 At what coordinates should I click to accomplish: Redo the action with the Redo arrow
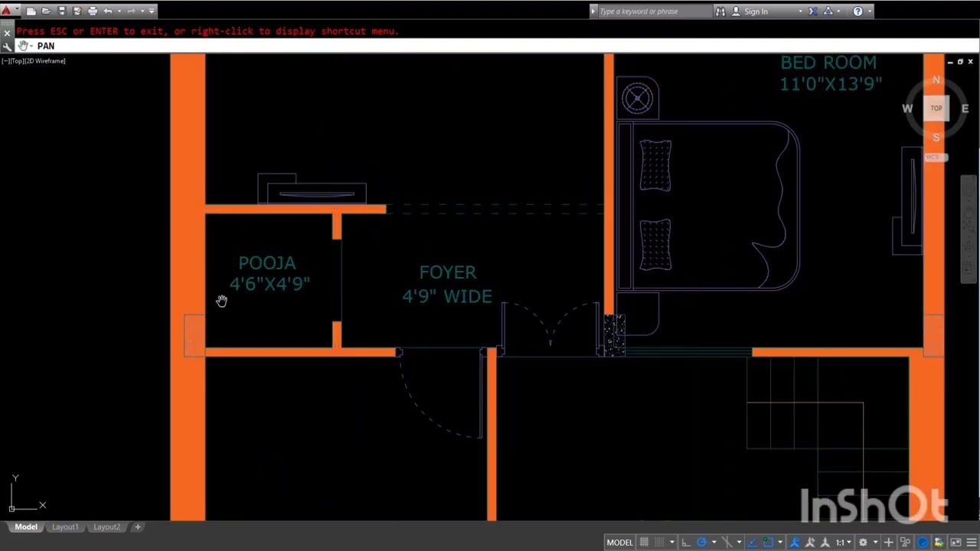(x=131, y=11)
